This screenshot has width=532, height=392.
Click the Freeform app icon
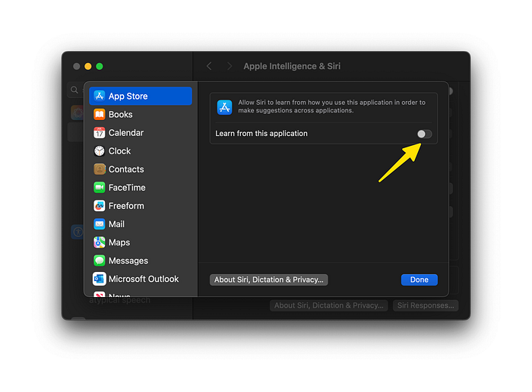[100, 206]
